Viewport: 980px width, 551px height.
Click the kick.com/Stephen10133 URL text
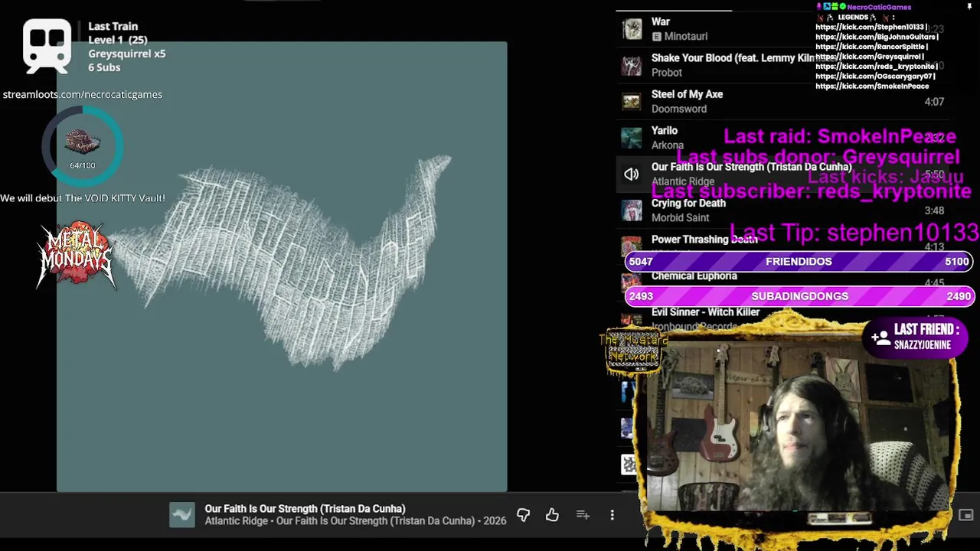(x=871, y=27)
